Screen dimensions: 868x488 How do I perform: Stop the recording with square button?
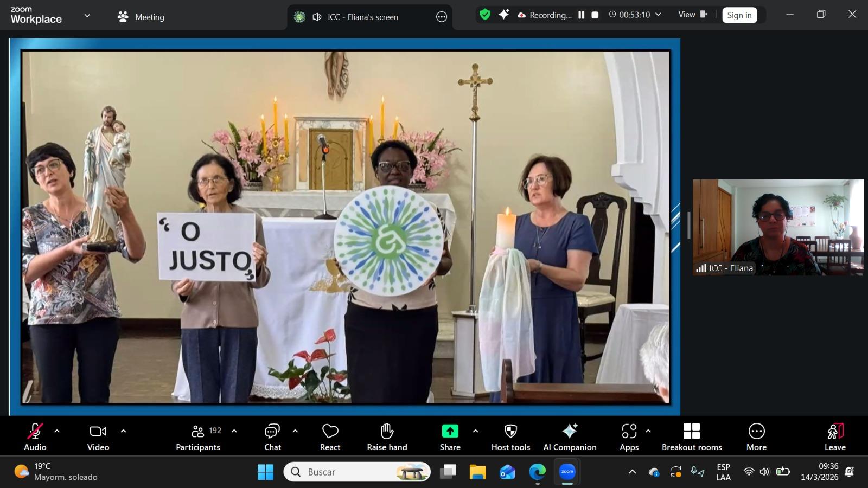[595, 15]
